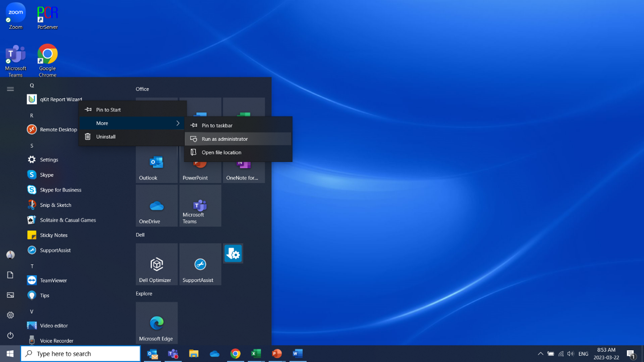Open the Zoom desktop shortcut

pos(15,16)
